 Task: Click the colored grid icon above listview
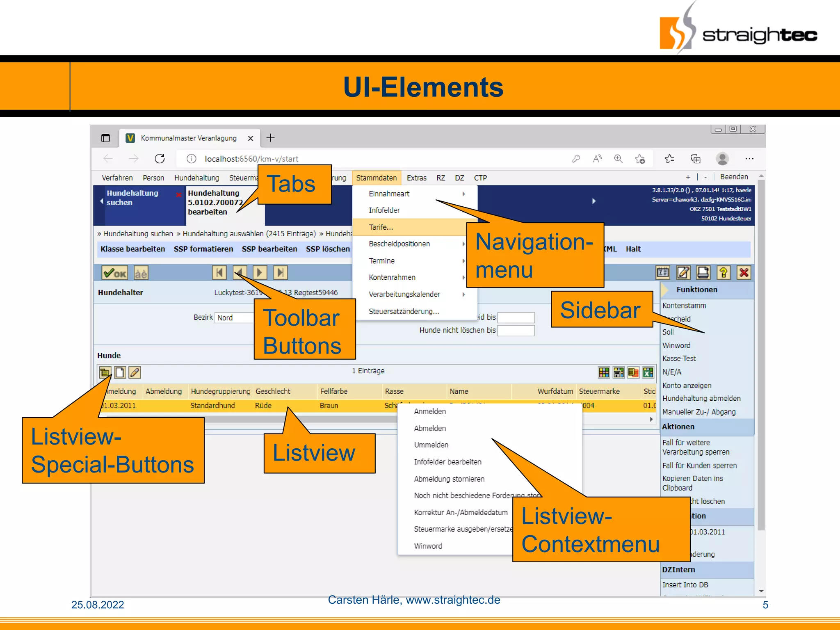(604, 372)
